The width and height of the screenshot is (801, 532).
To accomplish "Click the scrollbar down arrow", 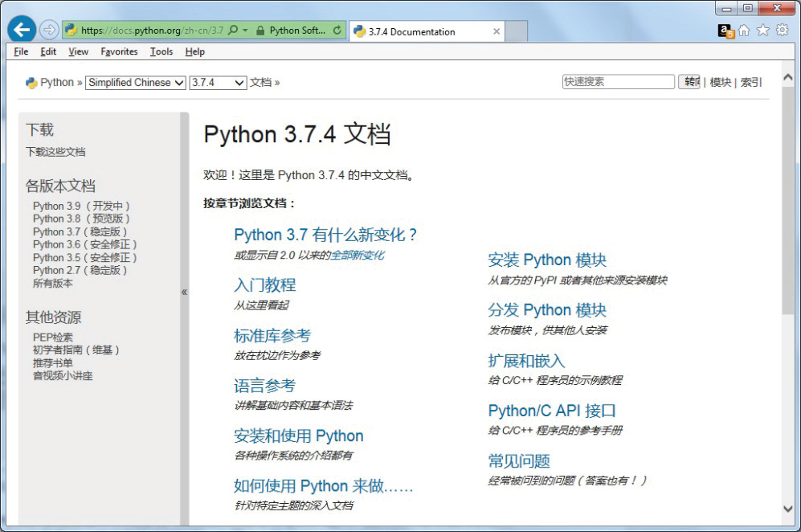I will tap(787, 509).
